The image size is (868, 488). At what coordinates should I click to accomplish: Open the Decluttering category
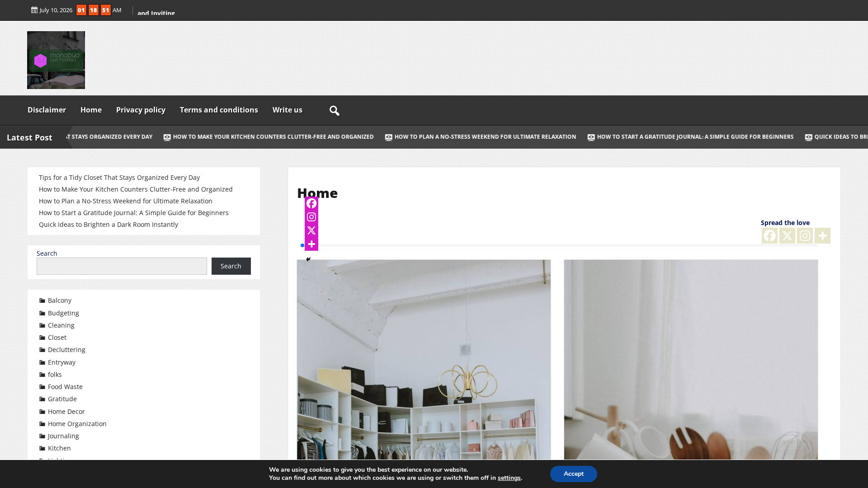pos(66,350)
